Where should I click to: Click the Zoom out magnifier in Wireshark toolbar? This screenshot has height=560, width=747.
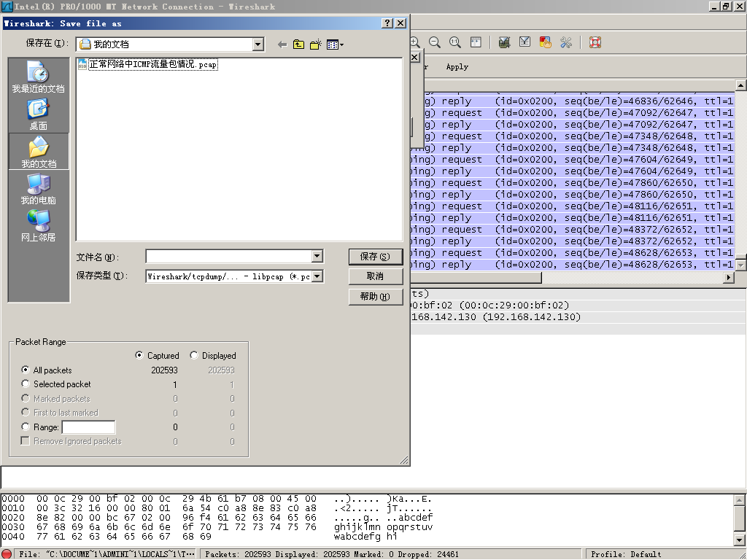tap(435, 42)
